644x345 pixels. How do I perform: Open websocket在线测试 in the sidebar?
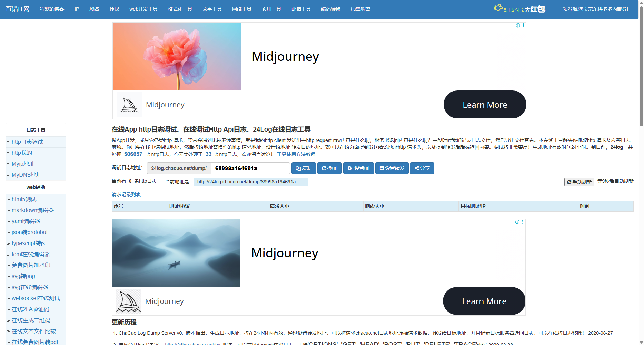tap(36, 298)
